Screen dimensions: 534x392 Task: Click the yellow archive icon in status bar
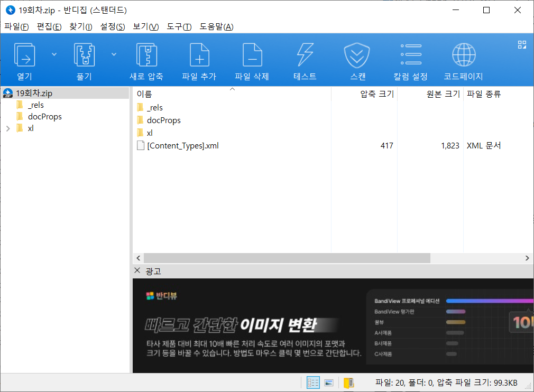349,383
